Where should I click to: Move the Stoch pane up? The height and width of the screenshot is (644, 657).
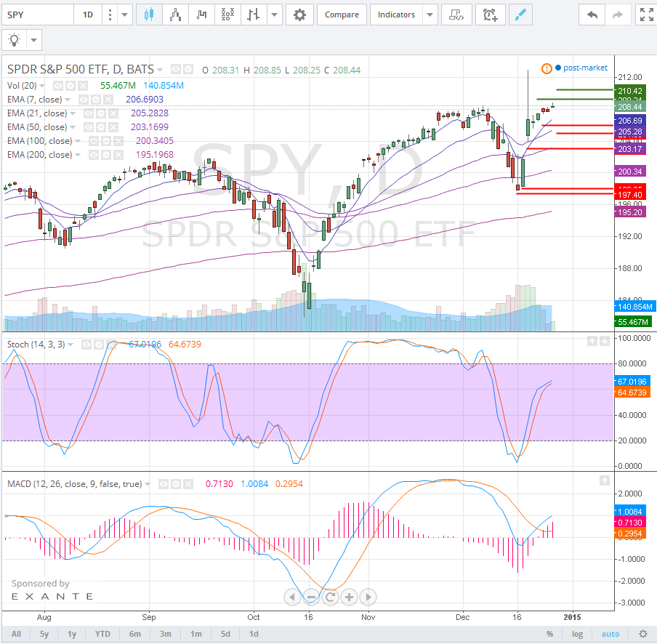592,341
